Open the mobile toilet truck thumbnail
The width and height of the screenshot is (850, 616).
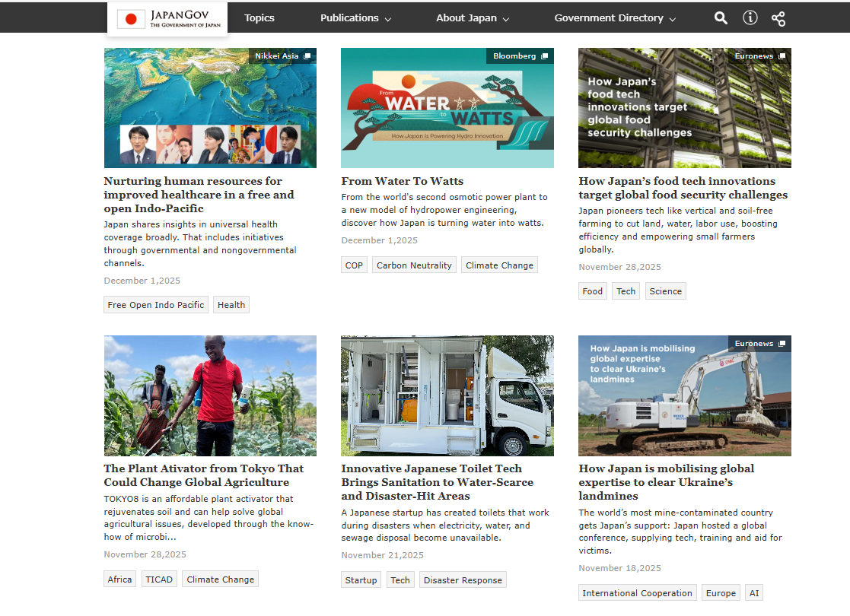(x=447, y=395)
